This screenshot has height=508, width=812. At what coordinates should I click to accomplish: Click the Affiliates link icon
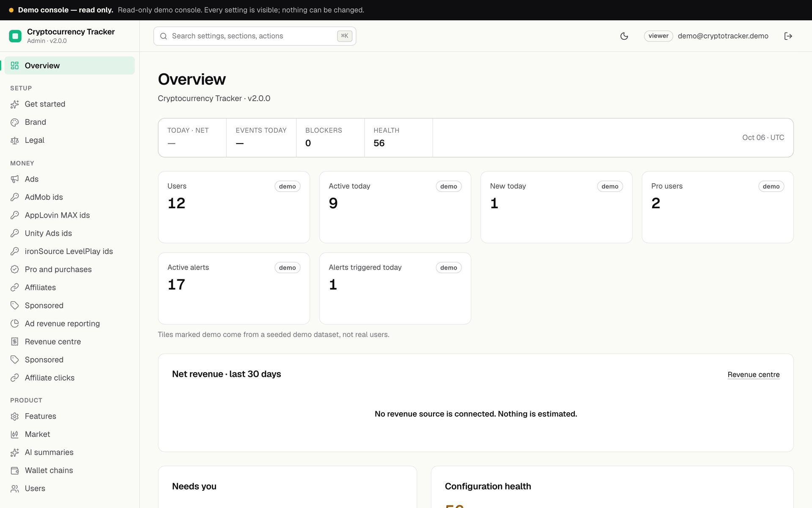point(15,287)
